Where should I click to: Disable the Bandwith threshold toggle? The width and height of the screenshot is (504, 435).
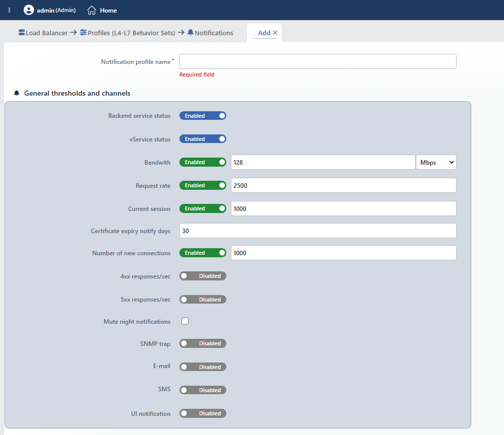coord(203,162)
